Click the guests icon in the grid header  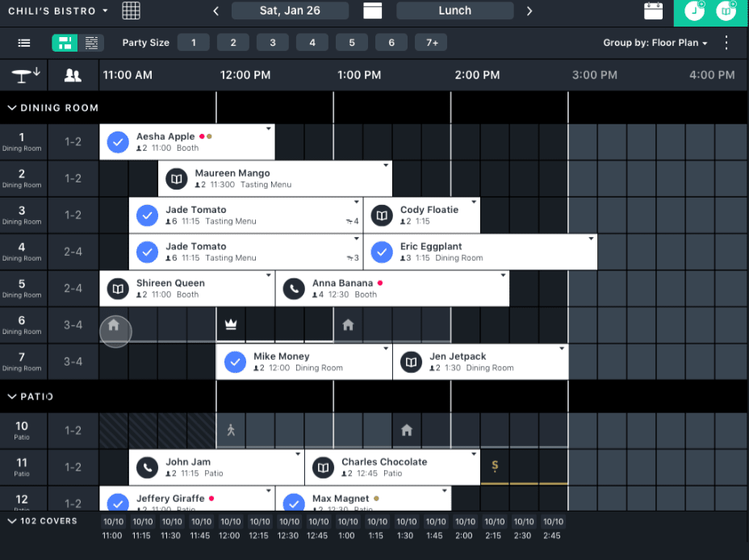73,75
